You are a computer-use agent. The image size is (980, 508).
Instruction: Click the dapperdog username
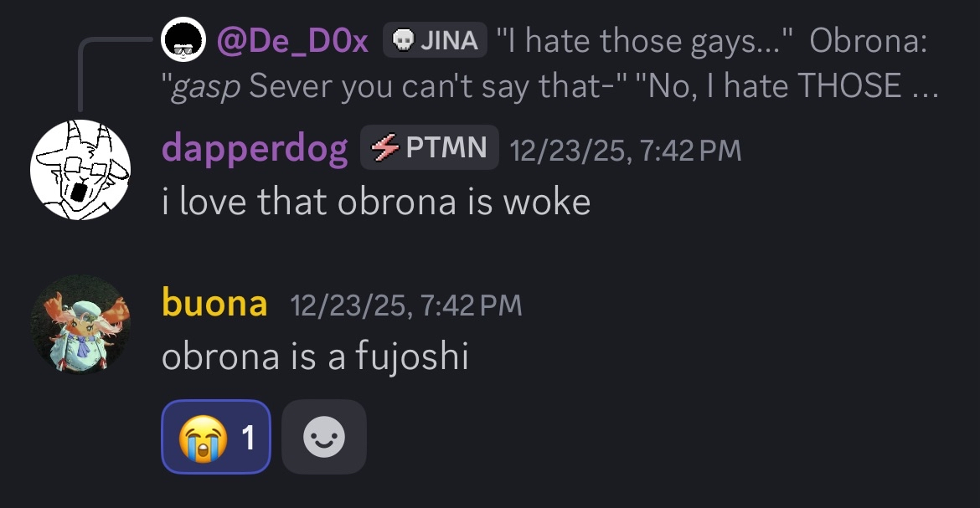(255, 149)
